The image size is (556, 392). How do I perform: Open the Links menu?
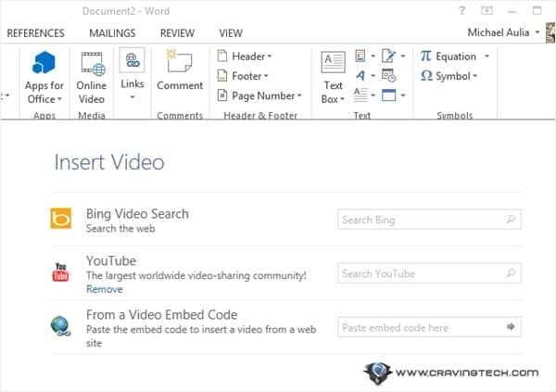pyautogui.click(x=132, y=74)
